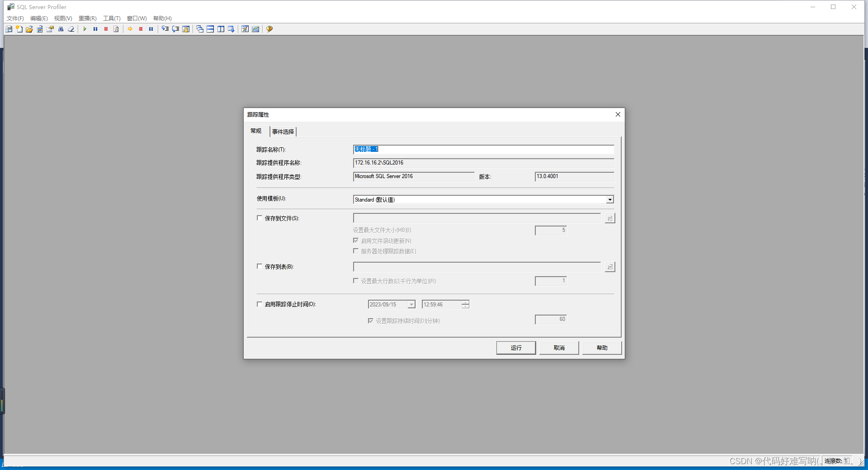Screen dimensions: 868x470
Task: Toggle the 启用文件滚动更新 checkbox
Action: pyautogui.click(x=356, y=240)
